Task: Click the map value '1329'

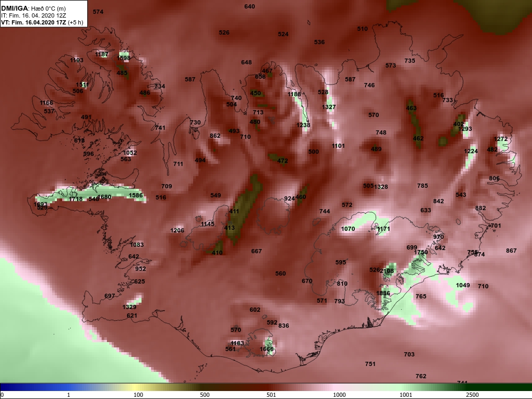Action: point(129,307)
